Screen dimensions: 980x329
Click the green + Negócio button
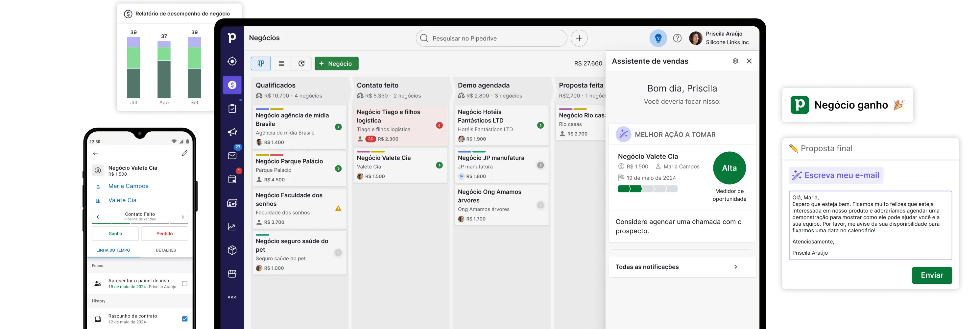click(336, 63)
